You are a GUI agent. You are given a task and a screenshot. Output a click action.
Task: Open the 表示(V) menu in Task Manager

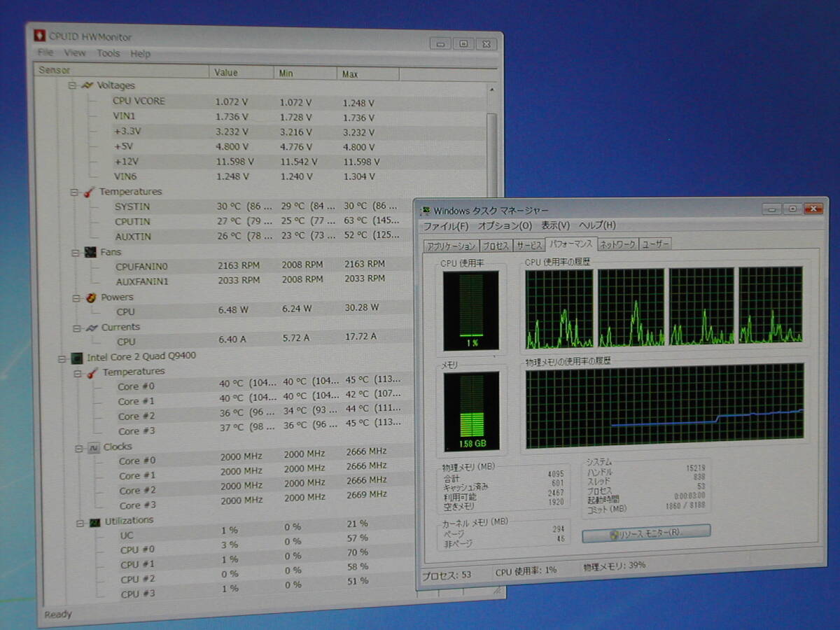[x=555, y=225]
